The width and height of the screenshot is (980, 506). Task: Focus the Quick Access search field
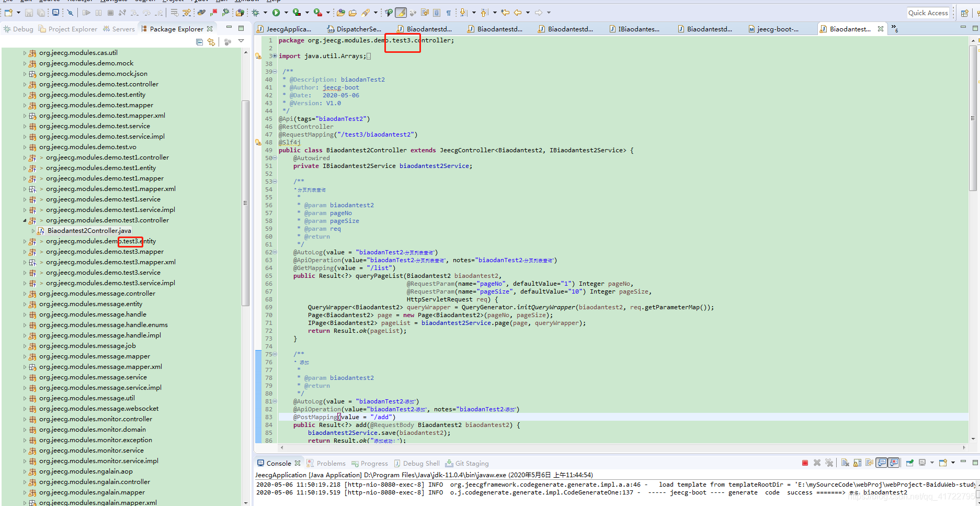[928, 13]
